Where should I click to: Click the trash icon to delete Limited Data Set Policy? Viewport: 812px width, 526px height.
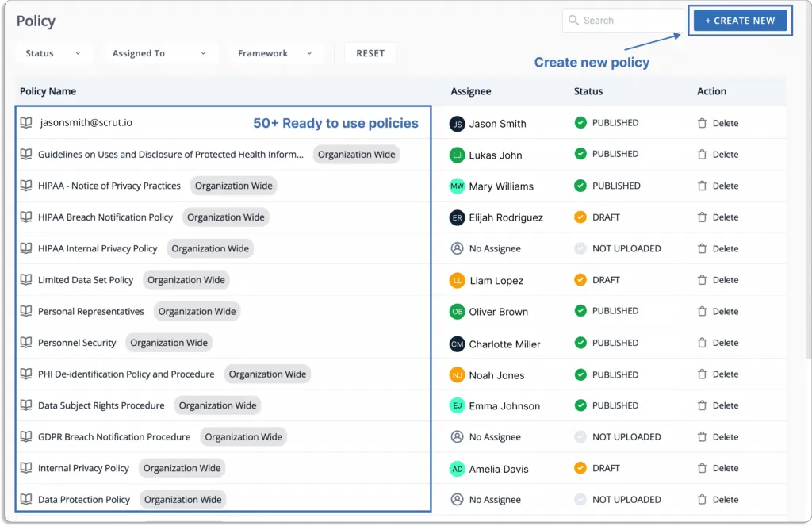(x=701, y=279)
